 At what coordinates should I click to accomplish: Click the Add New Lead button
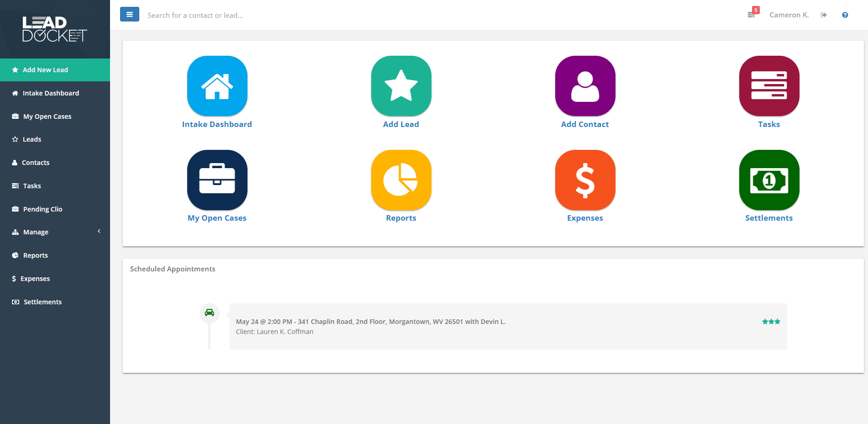pyautogui.click(x=55, y=70)
